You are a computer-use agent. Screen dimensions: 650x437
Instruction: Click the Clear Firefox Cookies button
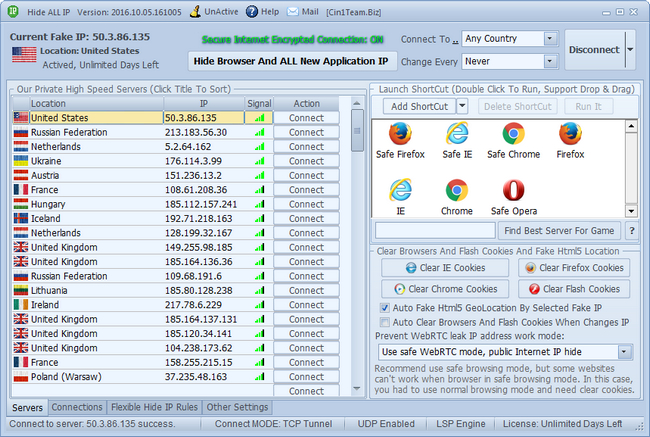[574, 268]
